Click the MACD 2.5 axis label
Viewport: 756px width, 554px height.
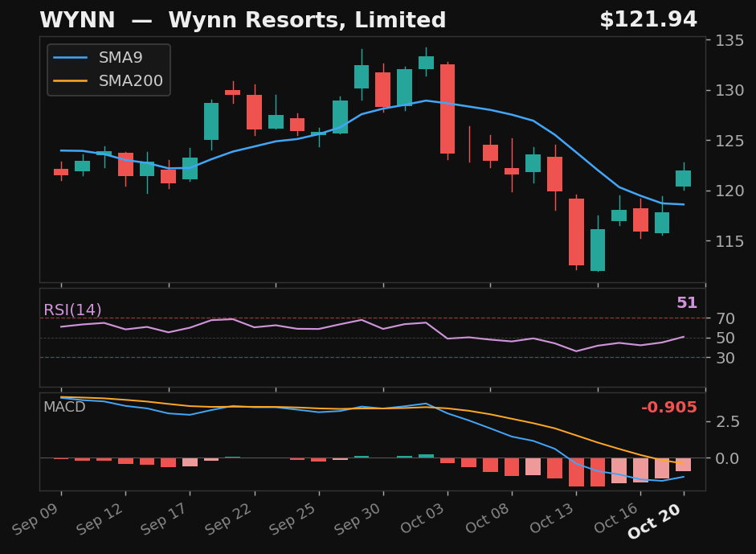727,422
